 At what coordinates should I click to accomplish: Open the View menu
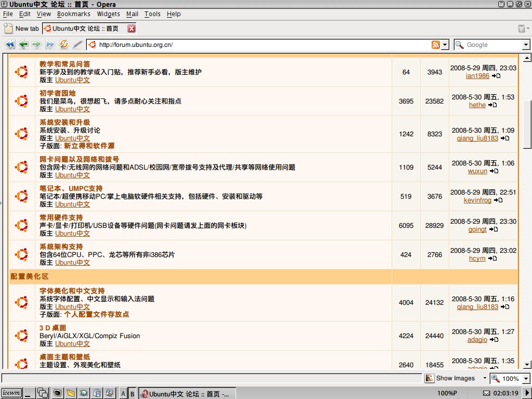pos(44,14)
